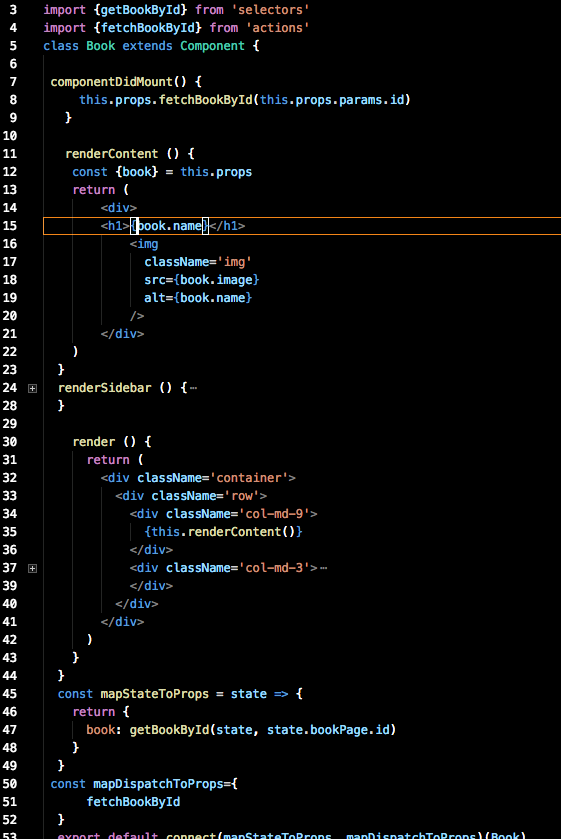Click {this.renderContent()} expression
The image size is (561, 839).
[223, 532]
